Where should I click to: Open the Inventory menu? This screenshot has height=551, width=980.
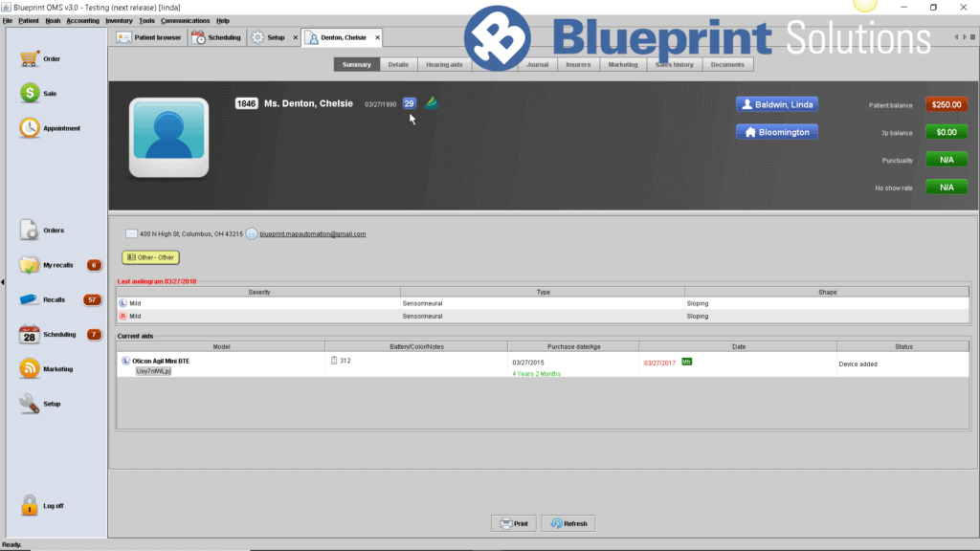pos(119,21)
